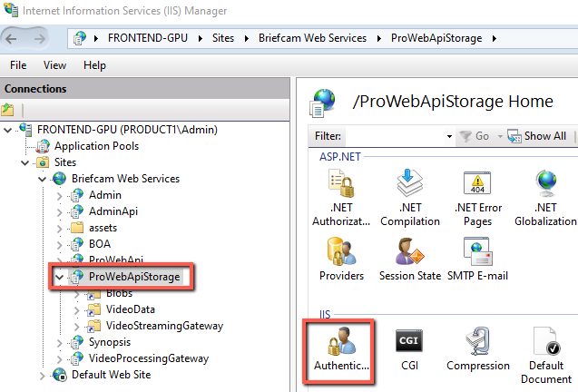Select the VideoStreamingGateway virtual directory

point(164,326)
